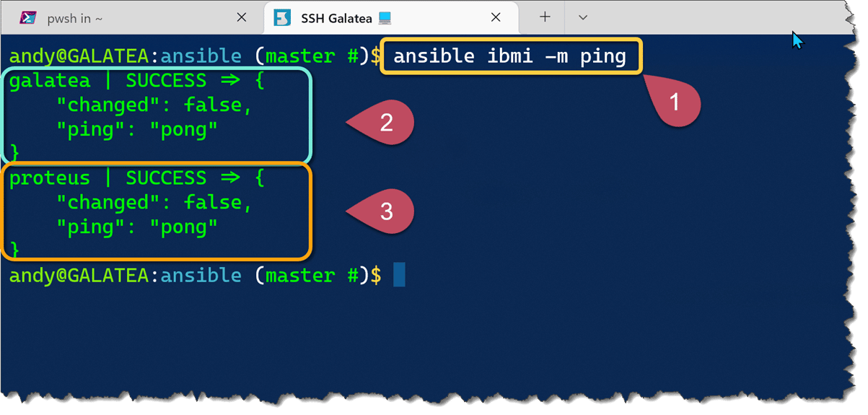Click the "changed": false line under proteus
The image size is (868, 415).
pos(154,203)
